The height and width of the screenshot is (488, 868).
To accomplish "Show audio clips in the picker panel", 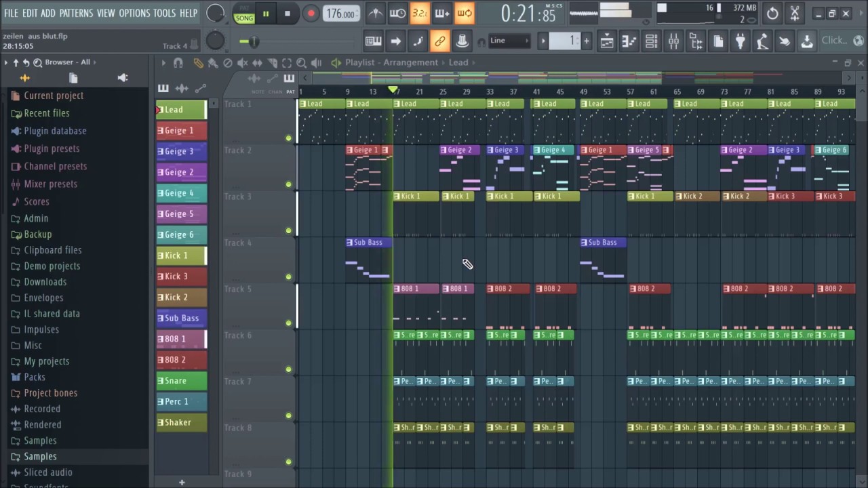I will point(182,88).
